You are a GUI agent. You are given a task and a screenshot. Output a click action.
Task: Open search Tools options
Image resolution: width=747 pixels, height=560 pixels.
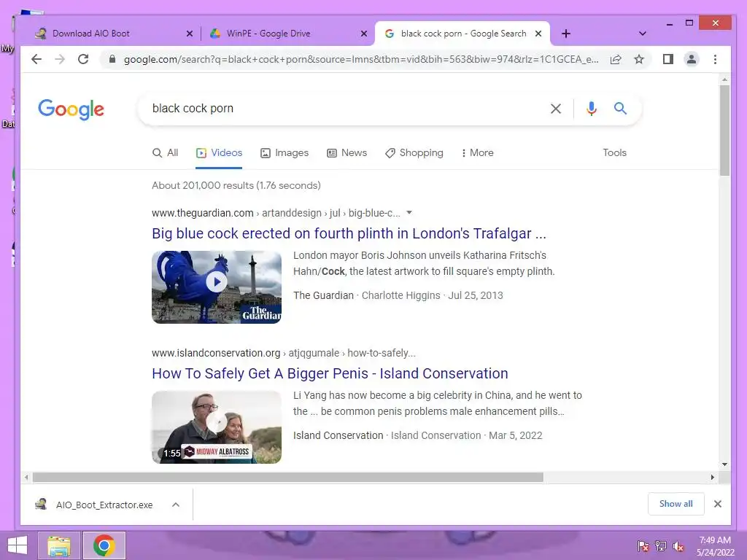tap(614, 153)
